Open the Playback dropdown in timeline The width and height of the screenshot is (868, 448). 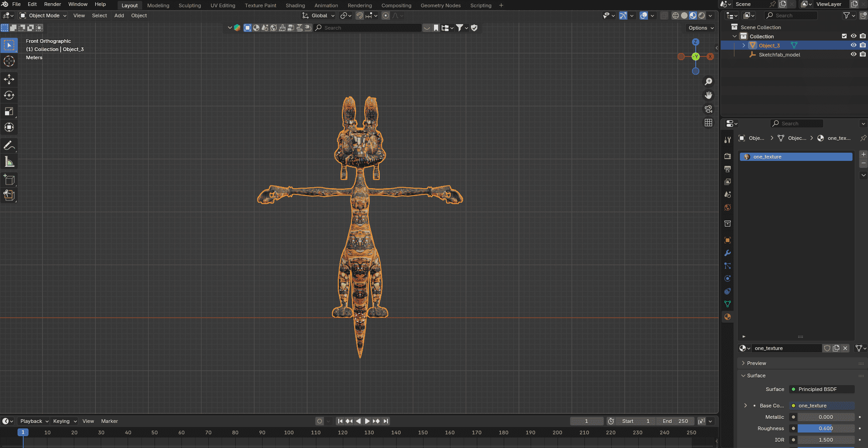pos(34,421)
